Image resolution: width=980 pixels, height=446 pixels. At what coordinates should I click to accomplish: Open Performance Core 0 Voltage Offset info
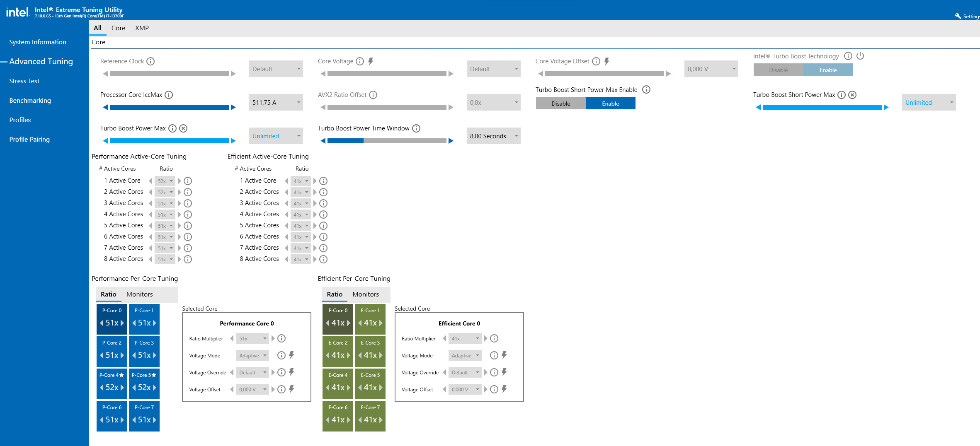pos(281,389)
